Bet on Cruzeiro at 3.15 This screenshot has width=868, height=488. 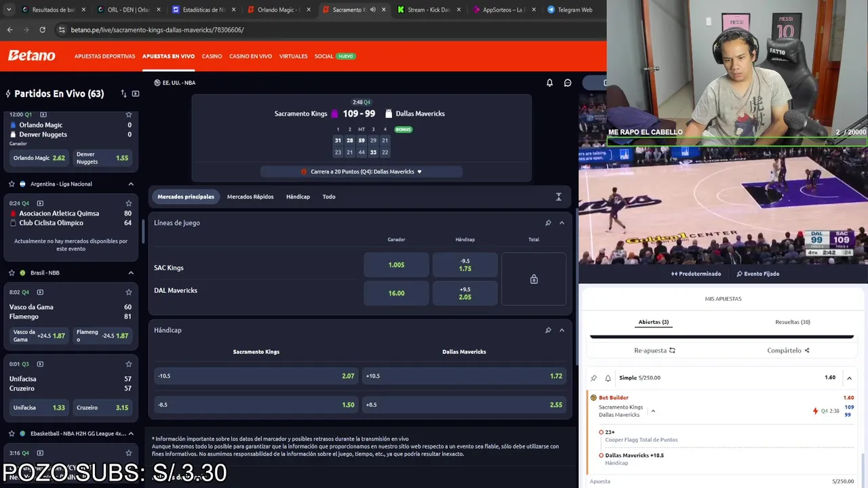(x=102, y=407)
